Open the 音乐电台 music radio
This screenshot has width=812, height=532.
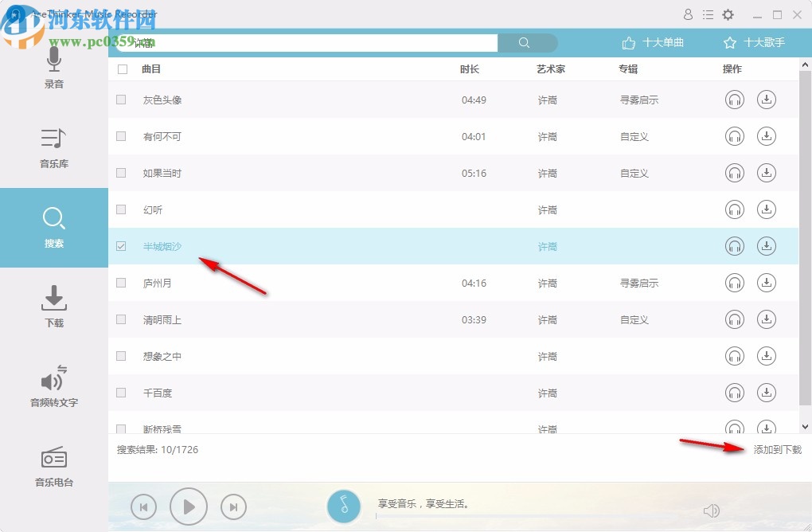[x=53, y=467]
